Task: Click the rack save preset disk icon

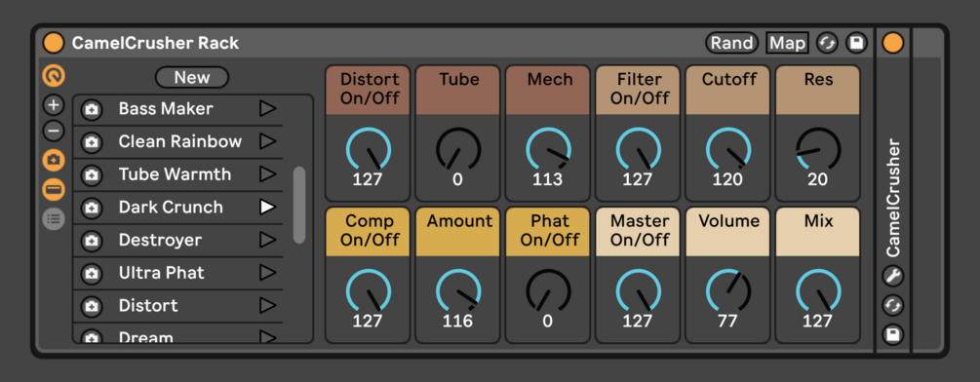Action: (857, 43)
